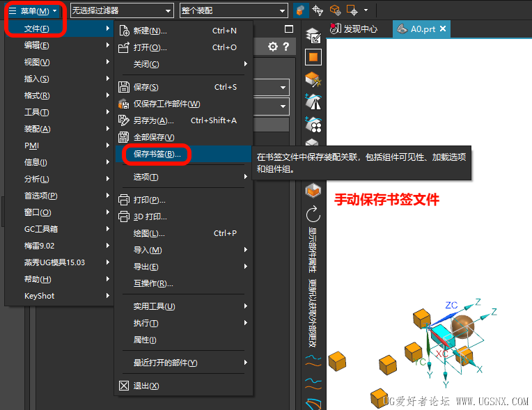The width and height of the screenshot is (532, 410).
Task: Switch to the 发现中心 tab
Action: 354,29
